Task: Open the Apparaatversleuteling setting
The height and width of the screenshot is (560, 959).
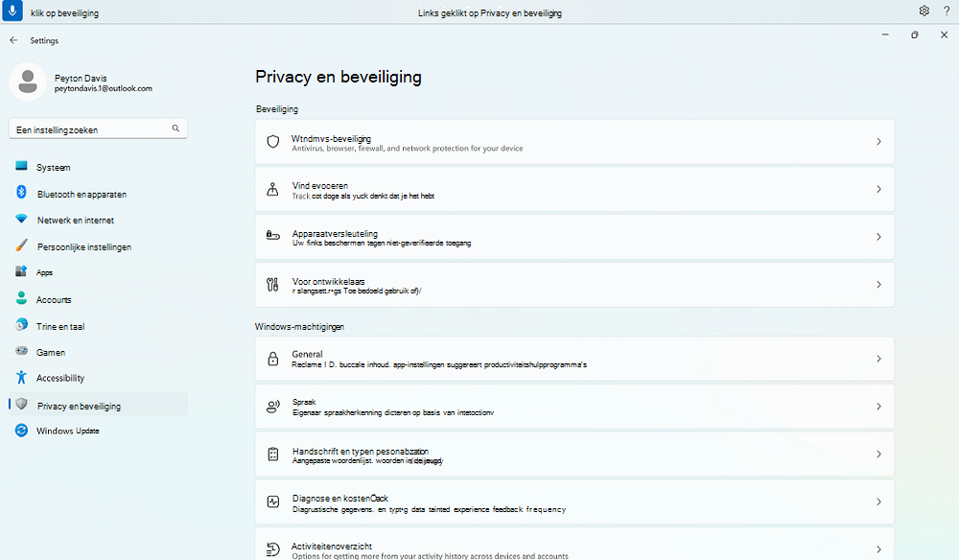Action: [x=574, y=237]
